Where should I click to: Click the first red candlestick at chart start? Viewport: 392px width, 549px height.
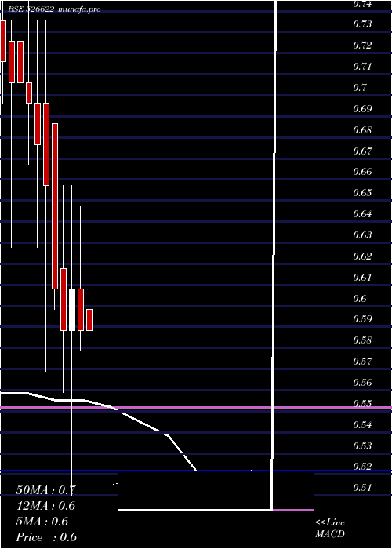point(3,41)
